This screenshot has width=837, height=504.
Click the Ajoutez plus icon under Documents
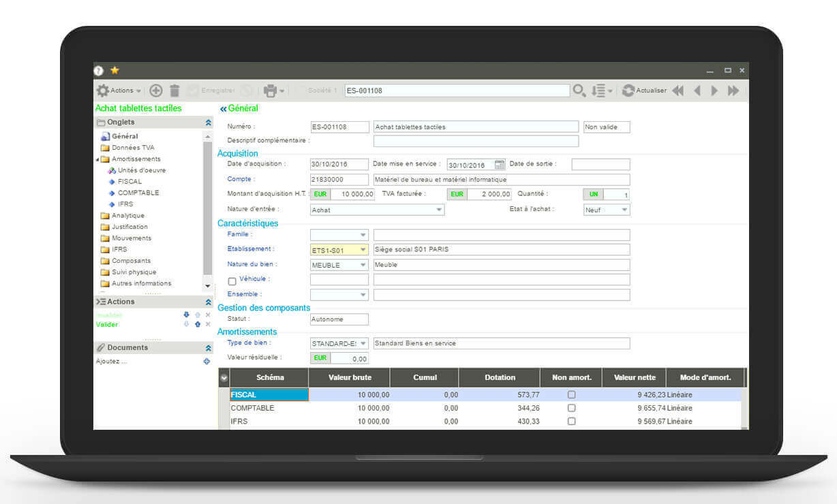point(207,361)
